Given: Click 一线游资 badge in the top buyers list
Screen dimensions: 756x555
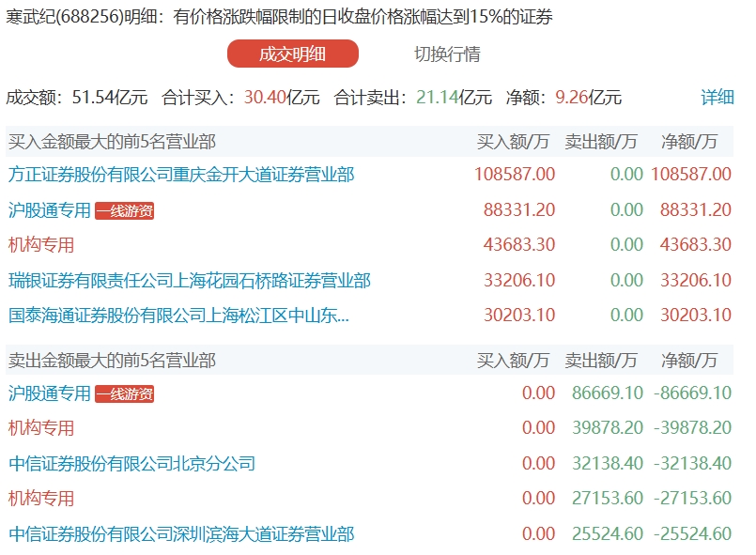Looking at the screenshot, I should (x=124, y=211).
